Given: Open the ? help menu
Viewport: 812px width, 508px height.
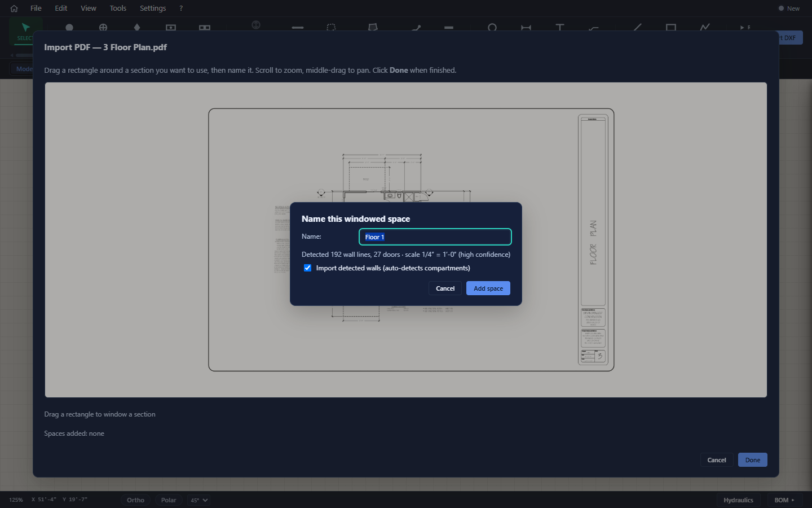Looking at the screenshot, I should tap(181, 8).
